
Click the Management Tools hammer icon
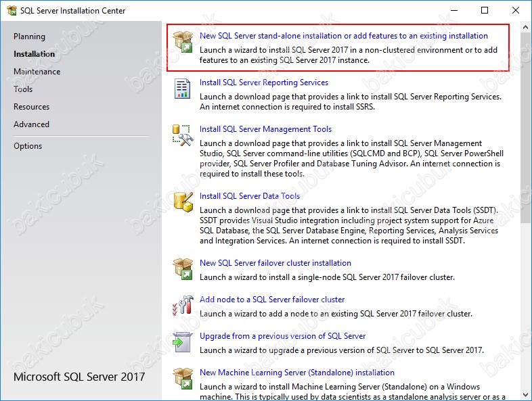[x=183, y=135]
